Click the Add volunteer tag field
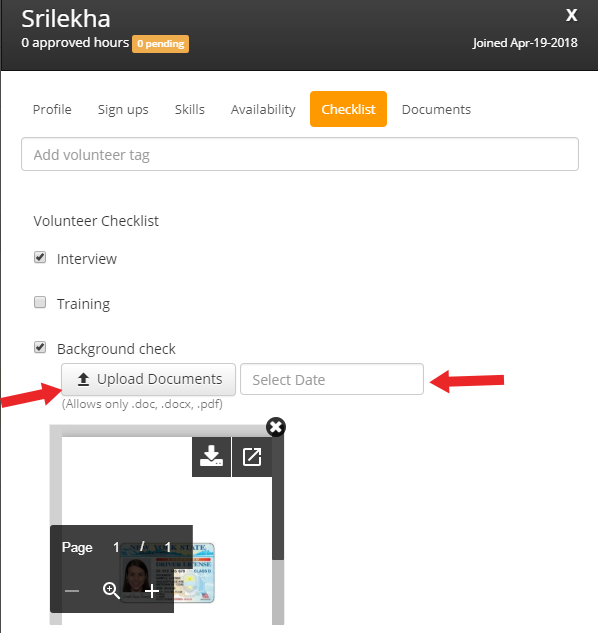This screenshot has width=598, height=633. tap(300, 154)
